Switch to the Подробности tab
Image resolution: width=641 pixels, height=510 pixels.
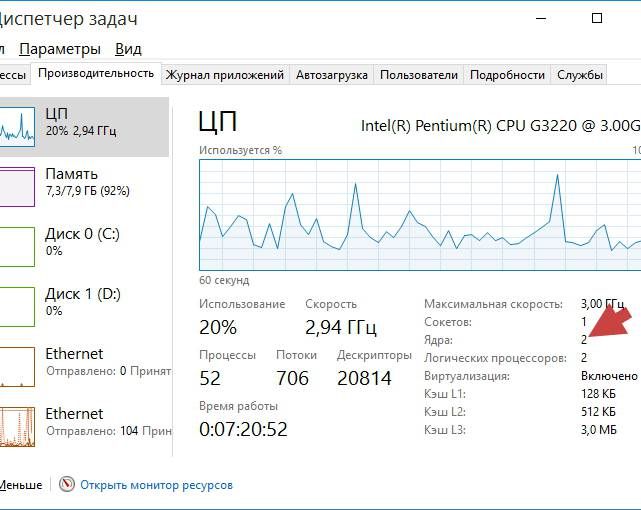pyautogui.click(x=507, y=75)
